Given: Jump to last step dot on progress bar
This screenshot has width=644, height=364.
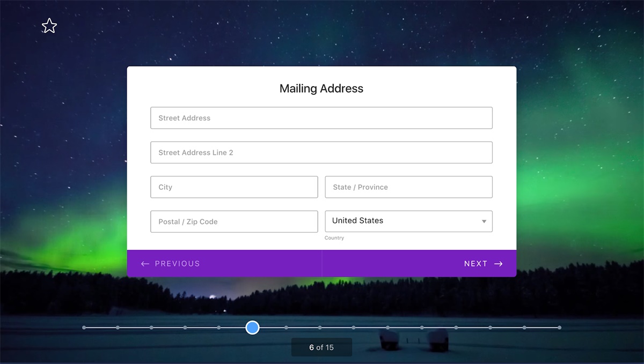Looking at the screenshot, I should (x=559, y=328).
